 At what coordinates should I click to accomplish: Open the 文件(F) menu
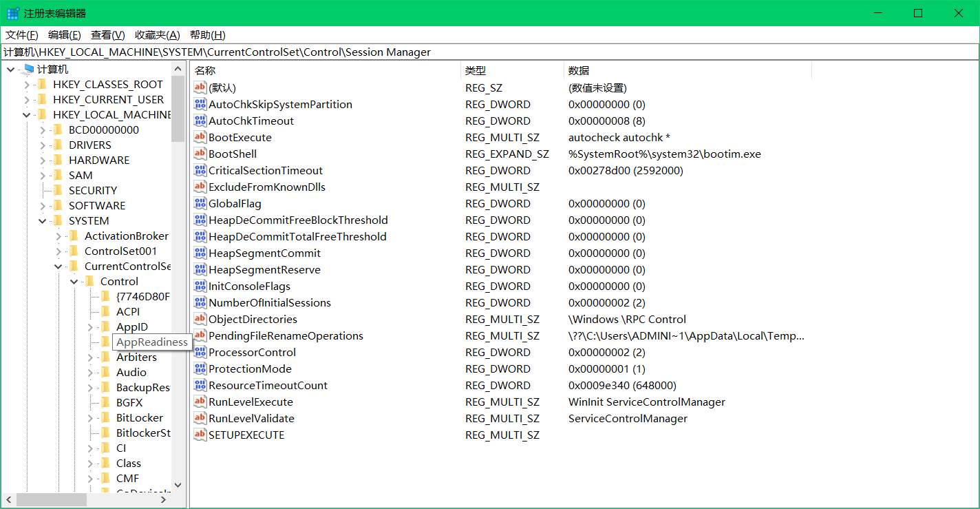tap(22, 35)
